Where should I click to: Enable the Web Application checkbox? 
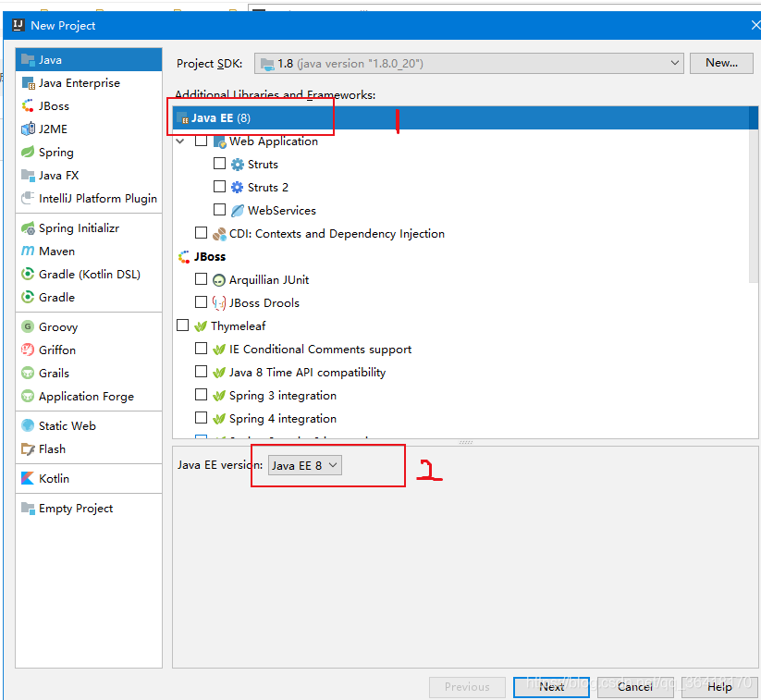point(201,141)
